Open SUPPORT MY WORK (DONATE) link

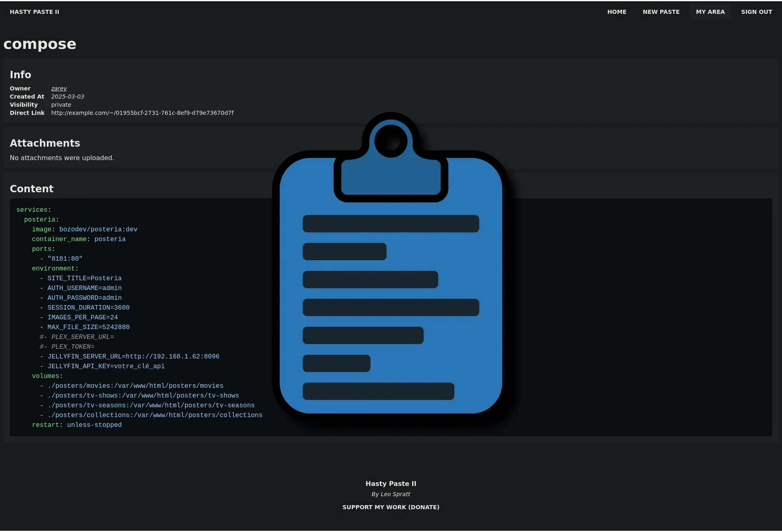click(x=391, y=507)
